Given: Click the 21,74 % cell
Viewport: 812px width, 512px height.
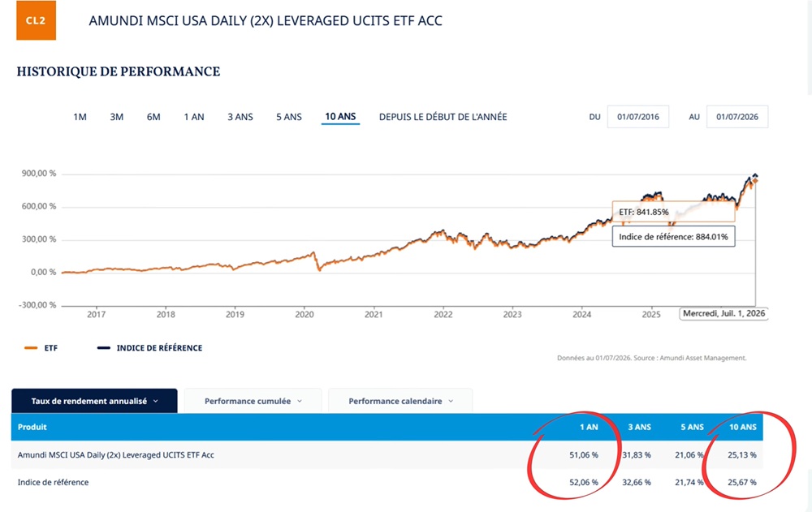Looking at the screenshot, I should (x=689, y=483).
